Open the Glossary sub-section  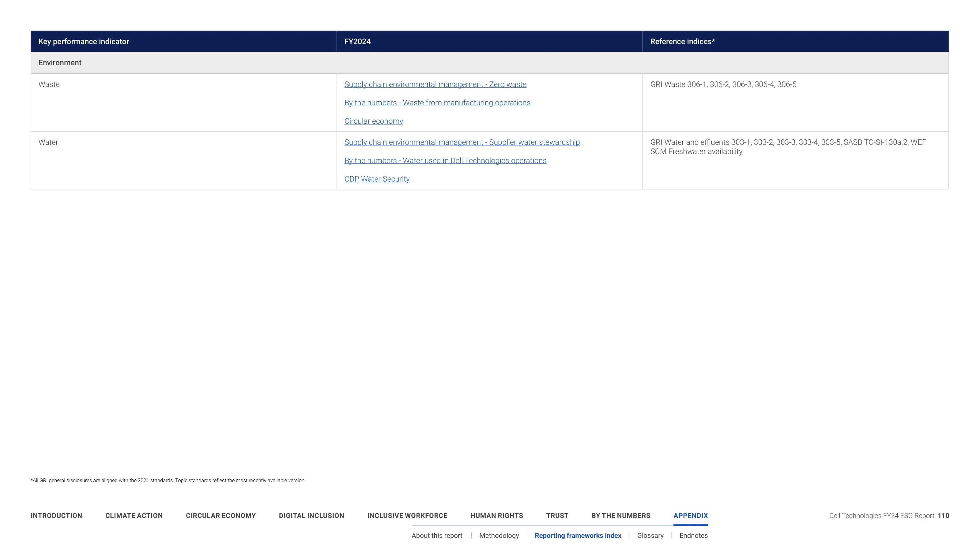pos(650,535)
